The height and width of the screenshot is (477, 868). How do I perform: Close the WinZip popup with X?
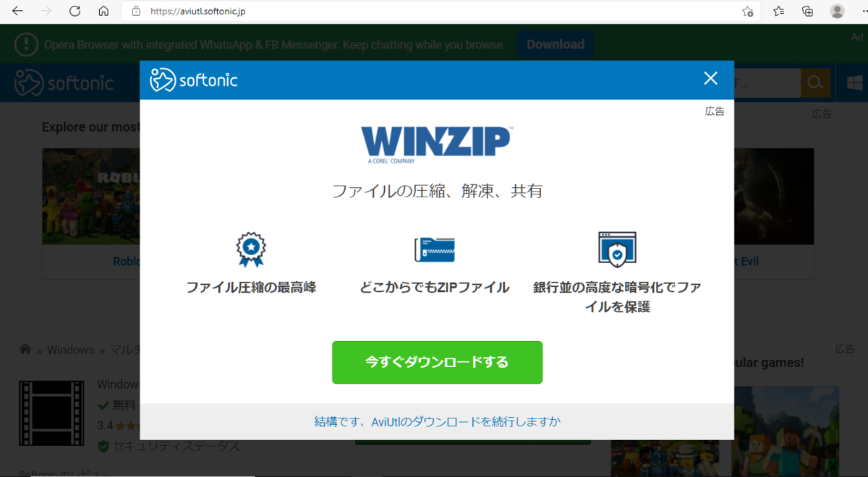coord(711,79)
